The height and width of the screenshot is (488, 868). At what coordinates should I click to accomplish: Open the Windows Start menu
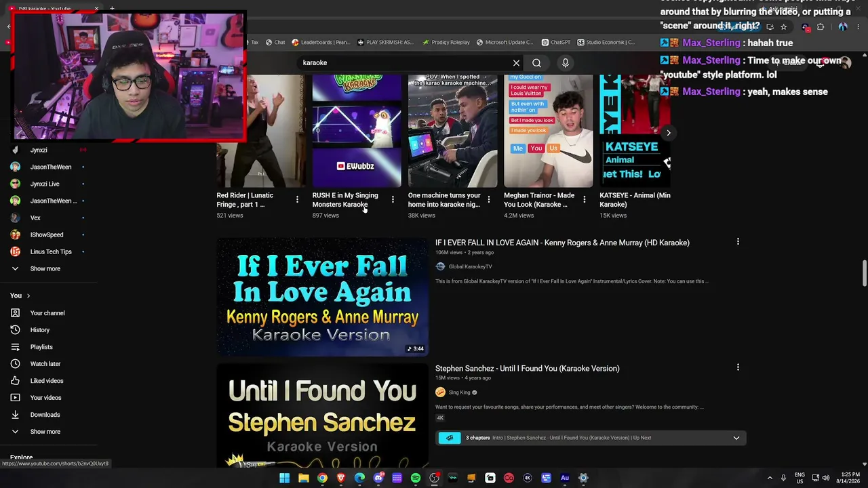click(285, 478)
